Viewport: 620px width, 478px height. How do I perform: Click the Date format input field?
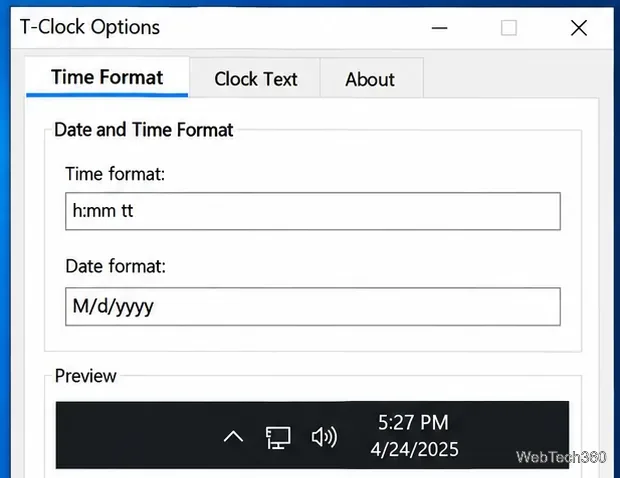[313, 307]
